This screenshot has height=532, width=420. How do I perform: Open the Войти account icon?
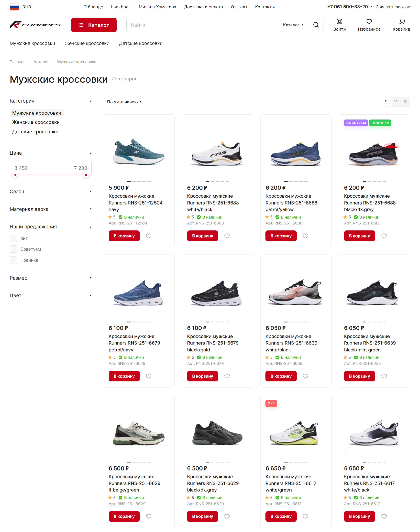(339, 22)
